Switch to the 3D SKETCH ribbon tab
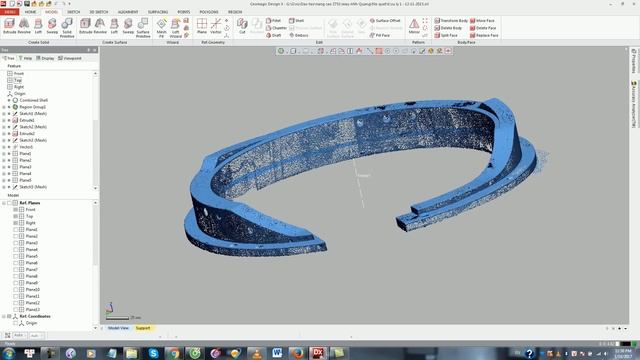The height and width of the screenshot is (360, 640). coord(99,12)
